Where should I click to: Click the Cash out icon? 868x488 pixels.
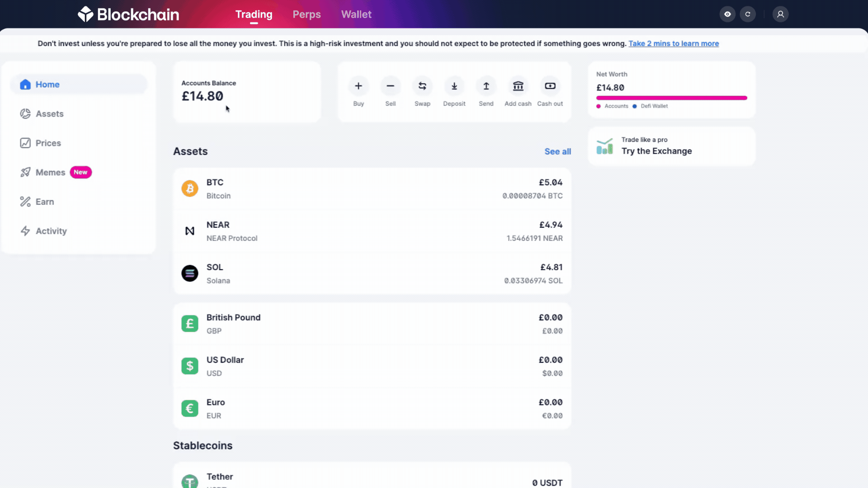tap(550, 86)
